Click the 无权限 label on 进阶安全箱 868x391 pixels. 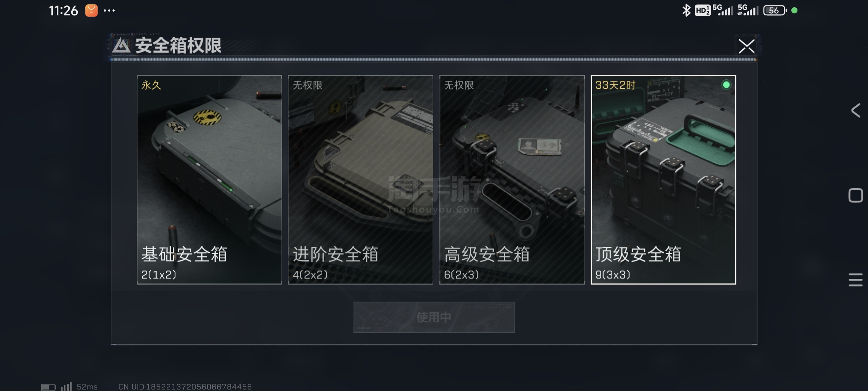[307, 85]
